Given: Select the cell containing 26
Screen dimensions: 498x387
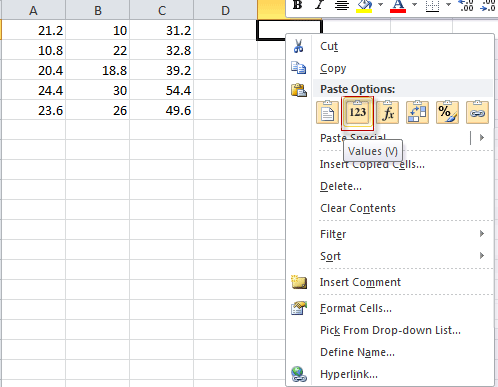Looking at the screenshot, I should (98, 110).
